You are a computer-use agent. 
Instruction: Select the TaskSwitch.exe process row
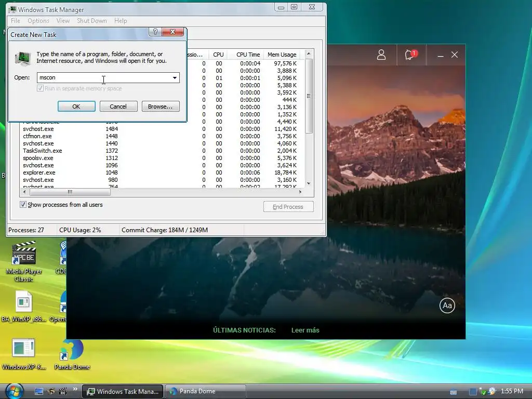(x=161, y=151)
